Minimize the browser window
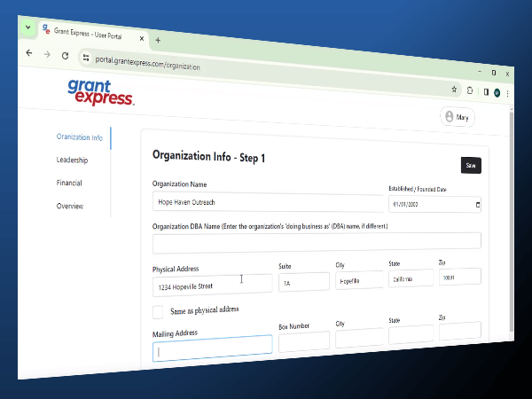This screenshot has width=532, height=399. click(480, 71)
